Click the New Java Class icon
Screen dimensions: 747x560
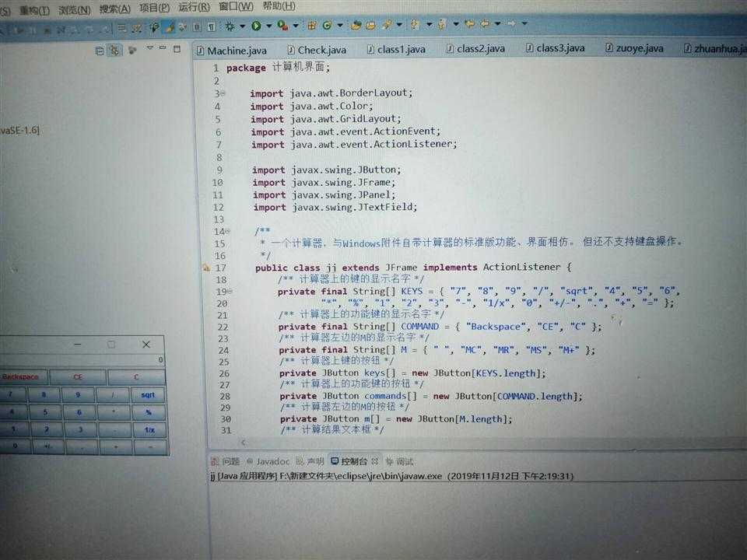coord(328,25)
